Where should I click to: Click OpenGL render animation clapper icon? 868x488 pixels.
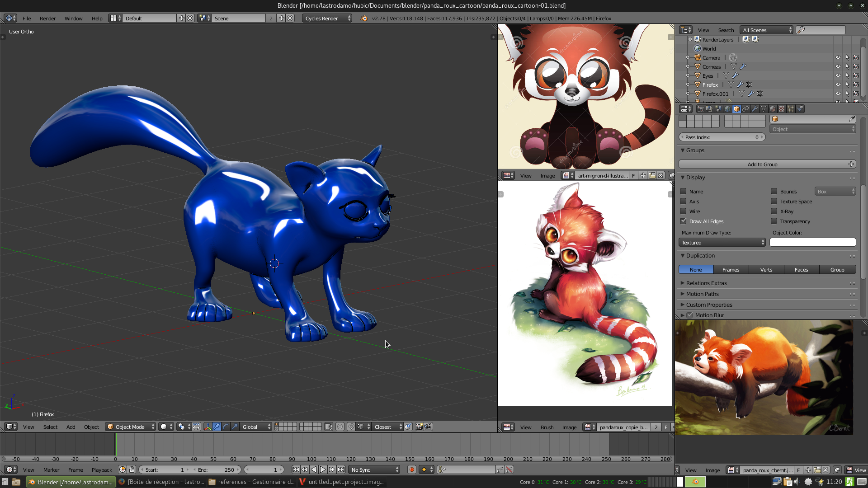pos(428,427)
